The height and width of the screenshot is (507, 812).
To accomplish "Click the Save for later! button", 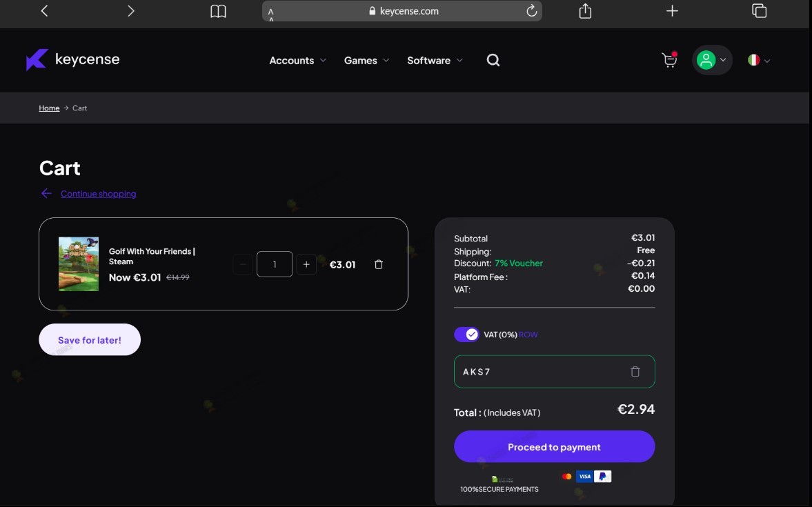I will [x=90, y=340].
